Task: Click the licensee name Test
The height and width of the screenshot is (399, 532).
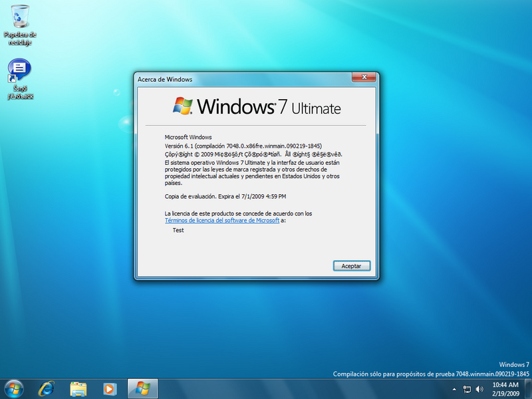Action: [178, 230]
